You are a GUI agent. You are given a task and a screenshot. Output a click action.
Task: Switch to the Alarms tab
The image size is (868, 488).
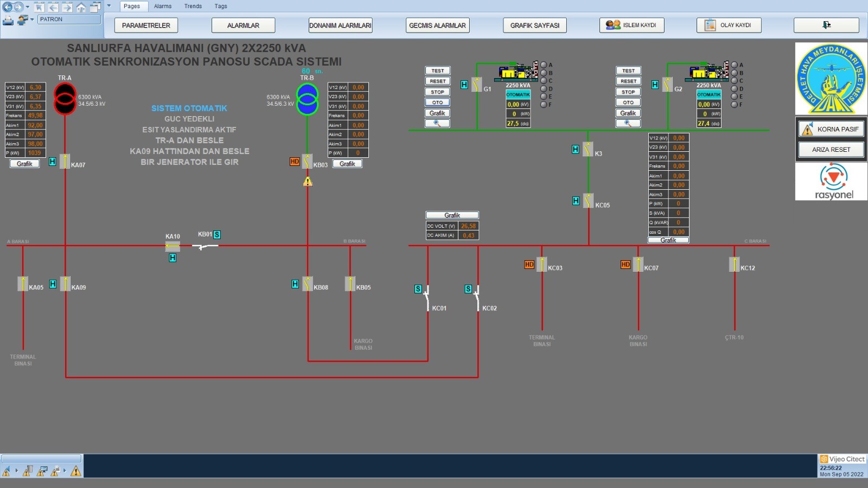163,7
